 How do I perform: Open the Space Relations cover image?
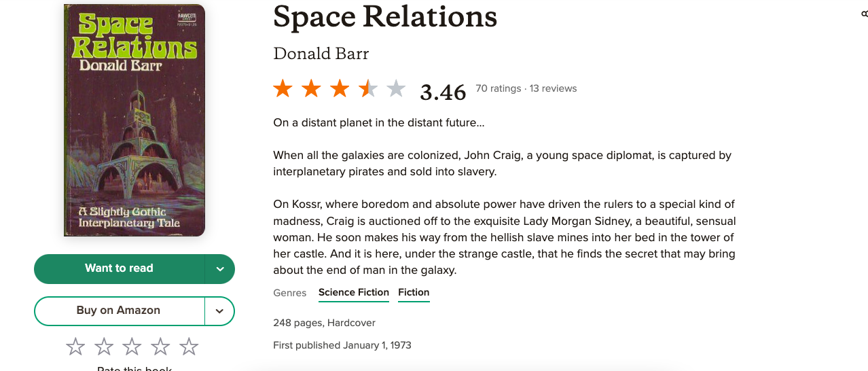134,120
